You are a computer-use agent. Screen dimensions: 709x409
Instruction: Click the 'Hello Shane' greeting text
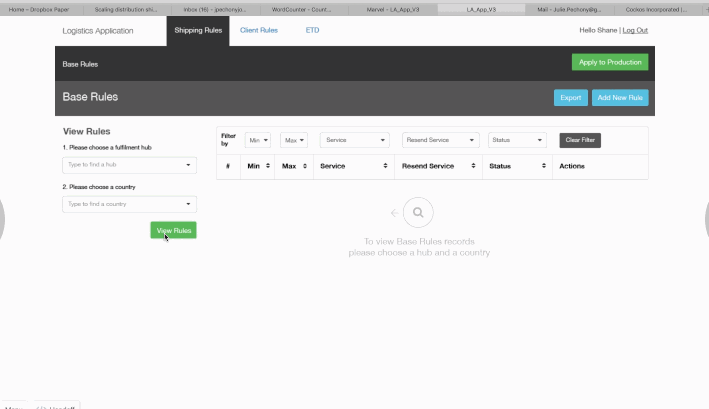[x=598, y=30]
